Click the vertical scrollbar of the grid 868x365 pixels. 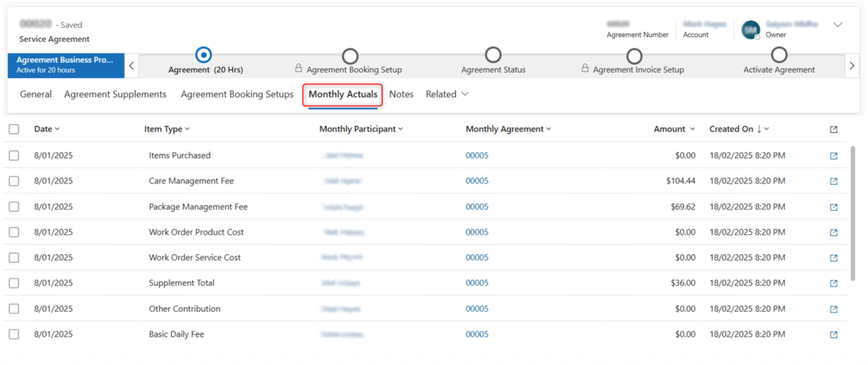point(853,212)
